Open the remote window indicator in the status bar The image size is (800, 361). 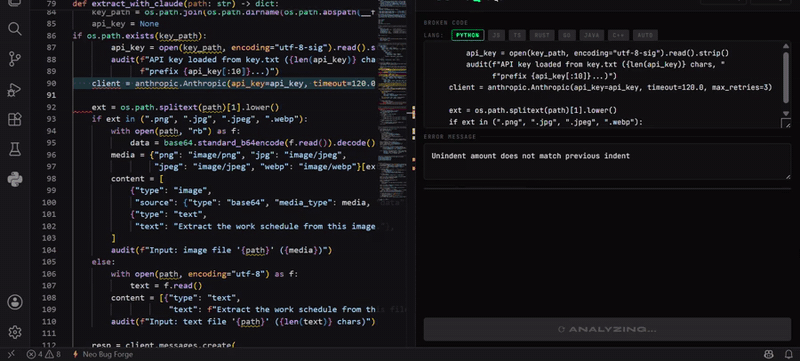11,354
